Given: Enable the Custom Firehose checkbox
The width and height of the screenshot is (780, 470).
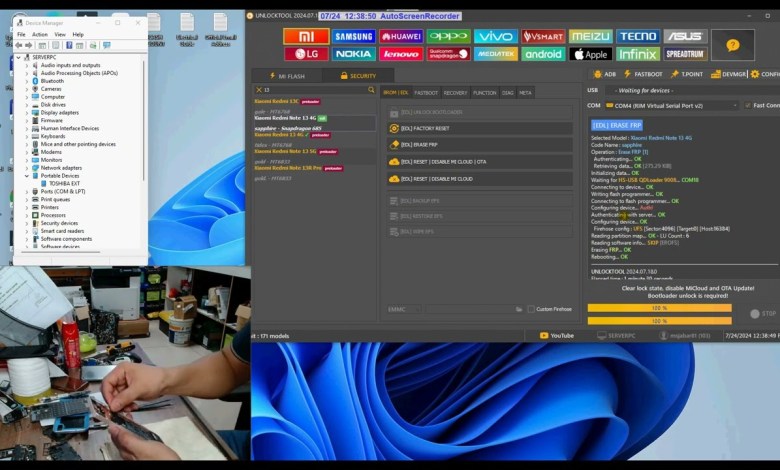Looking at the screenshot, I should coord(531,309).
